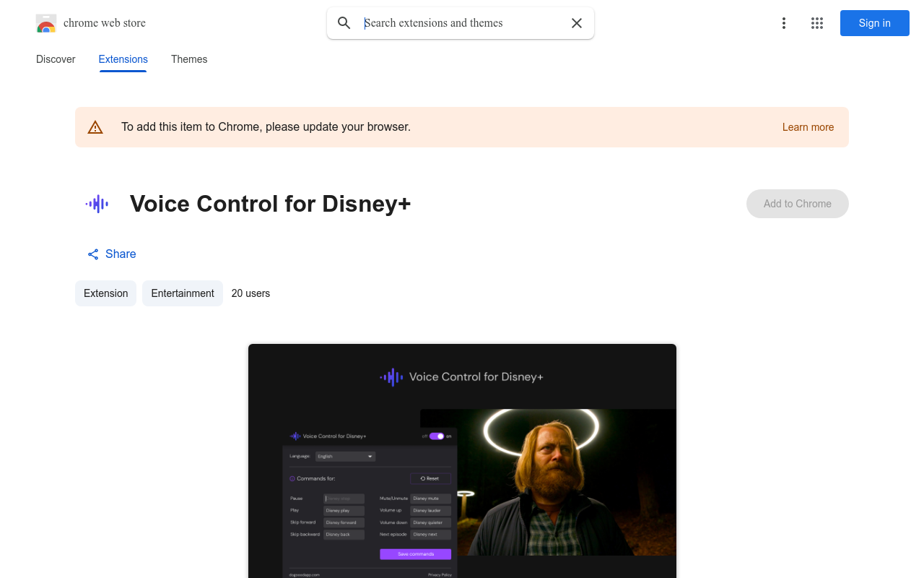Screen dimensions: 924x578
Task: Switch to the Discover tab
Action: tap(56, 59)
